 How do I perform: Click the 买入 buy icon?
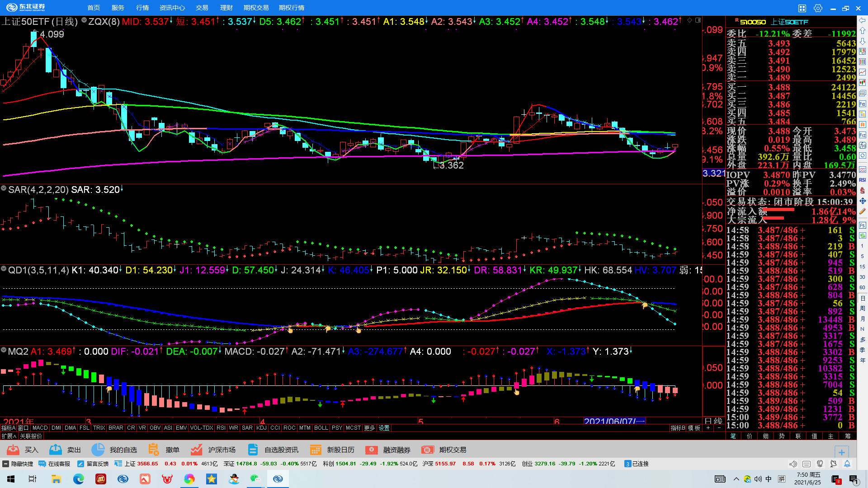click(13, 450)
